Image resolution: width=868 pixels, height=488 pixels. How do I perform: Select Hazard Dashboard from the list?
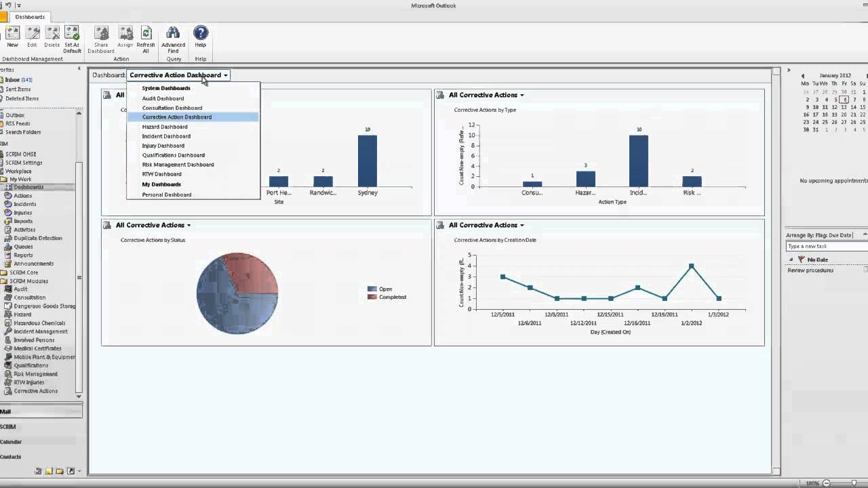point(165,127)
